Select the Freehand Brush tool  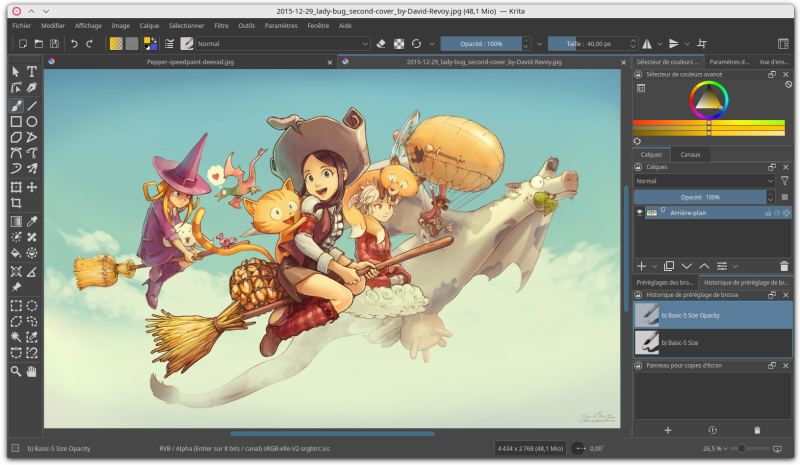[16, 106]
